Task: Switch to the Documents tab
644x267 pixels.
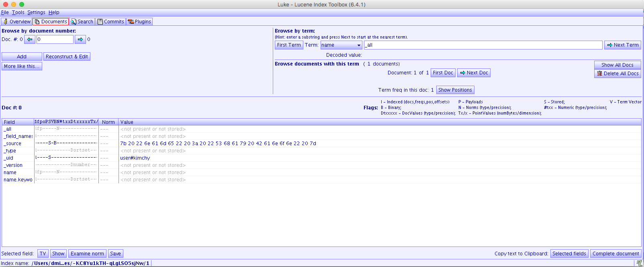Action: 51,22
